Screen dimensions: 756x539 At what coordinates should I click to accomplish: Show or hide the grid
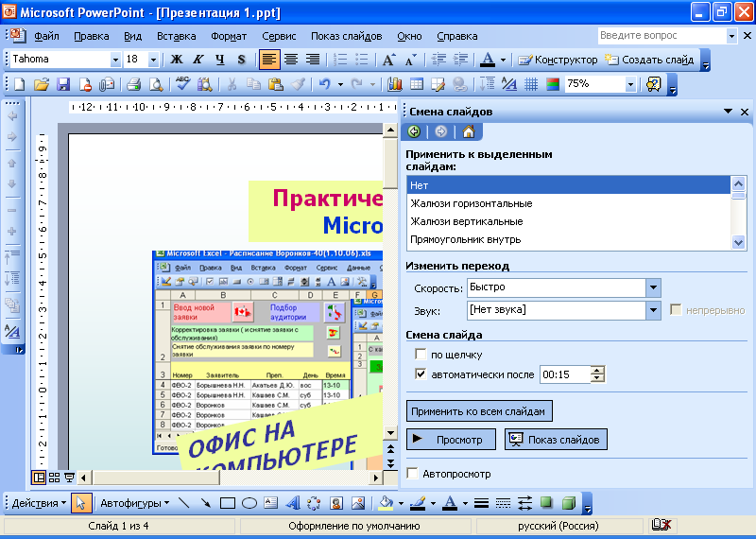[x=531, y=85]
